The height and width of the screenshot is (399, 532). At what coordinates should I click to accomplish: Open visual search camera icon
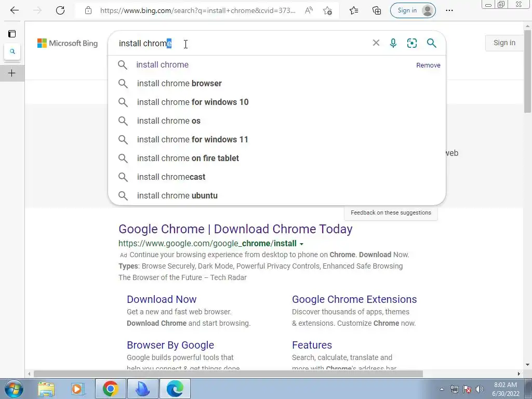click(412, 43)
